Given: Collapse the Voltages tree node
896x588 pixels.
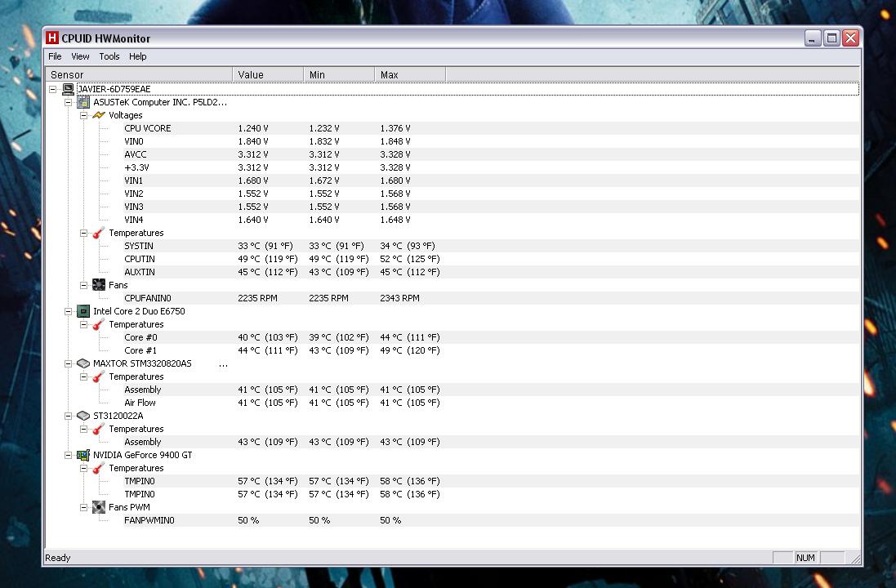Looking at the screenshot, I should [x=83, y=115].
